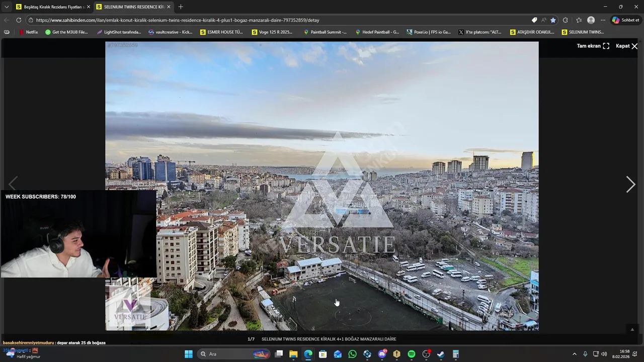The width and height of the screenshot is (644, 362).
Task: Go back in browser history
Action: click(x=7, y=20)
